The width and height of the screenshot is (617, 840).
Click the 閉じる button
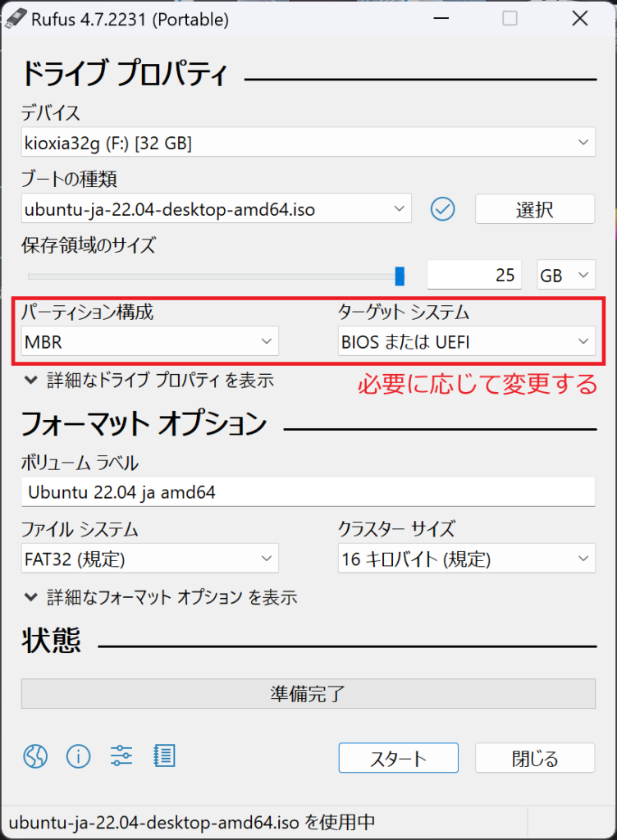click(534, 757)
